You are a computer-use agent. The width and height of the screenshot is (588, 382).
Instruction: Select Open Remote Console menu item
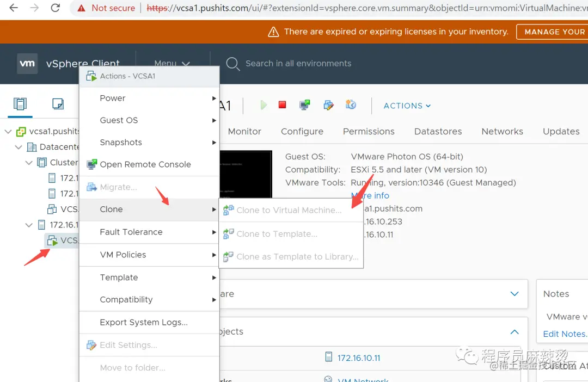pos(149,164)
